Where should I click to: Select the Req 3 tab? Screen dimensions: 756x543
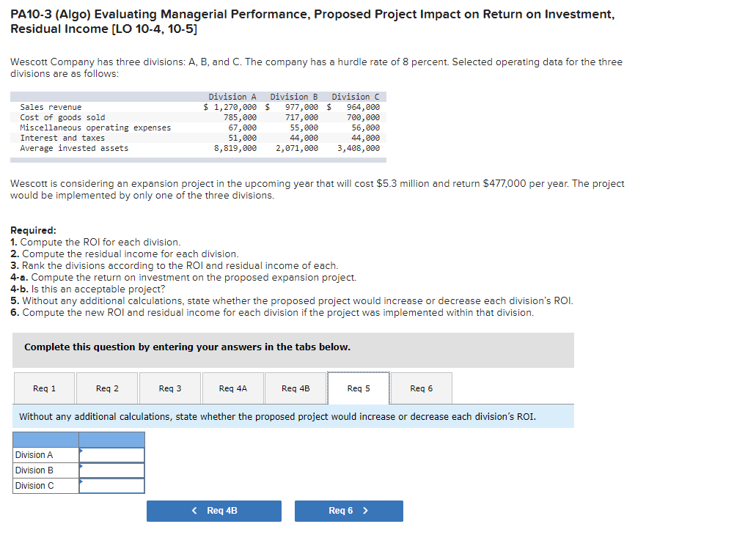point(170,388)
